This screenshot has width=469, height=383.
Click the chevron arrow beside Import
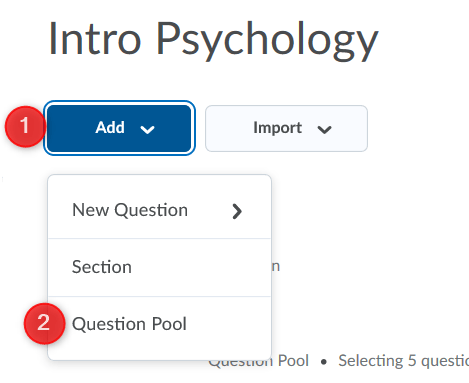[x=324, y=129]
